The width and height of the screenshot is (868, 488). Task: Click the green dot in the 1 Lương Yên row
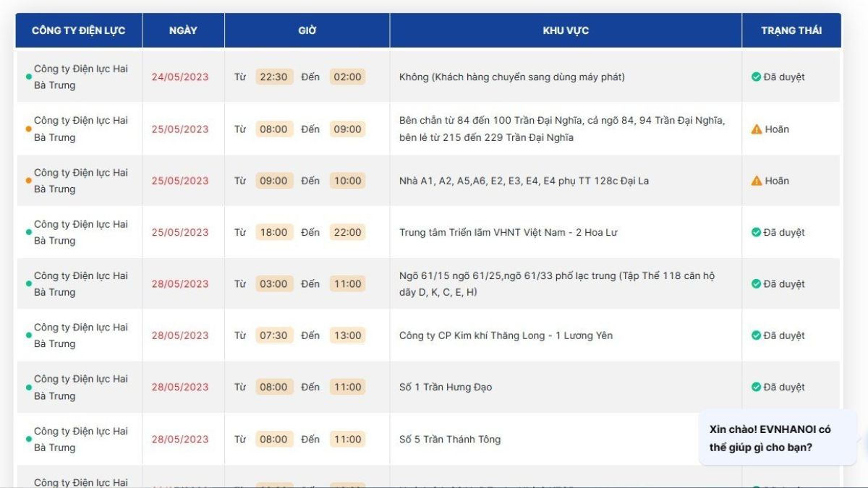click(x=29, y=335)
